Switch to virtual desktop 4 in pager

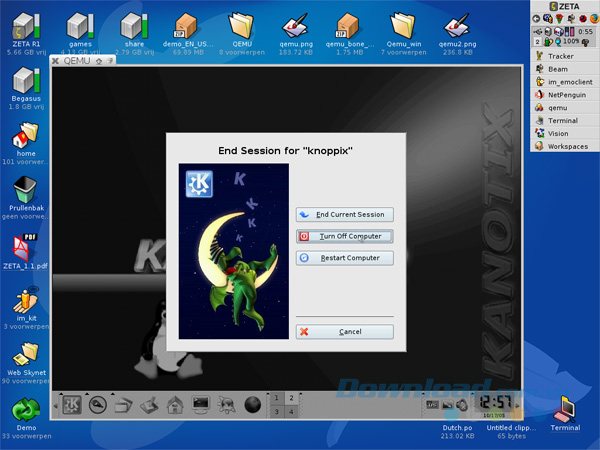click(x=291, y=411)
